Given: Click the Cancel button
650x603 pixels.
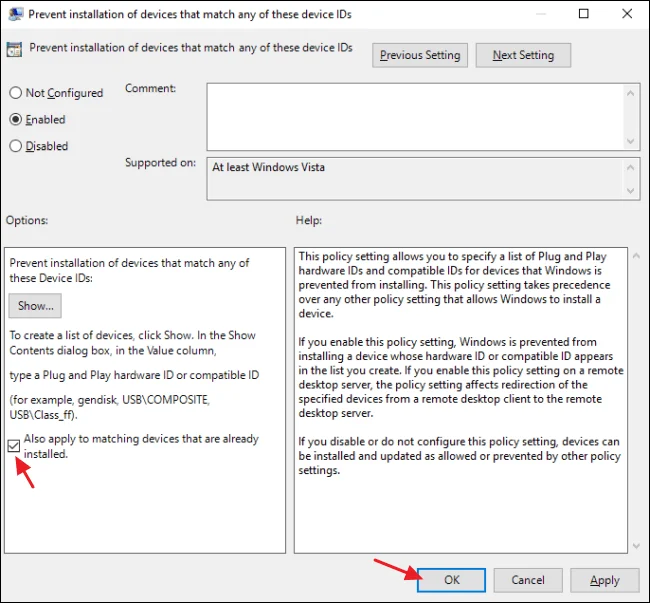Looking at the screenshot, I should 528,580.
